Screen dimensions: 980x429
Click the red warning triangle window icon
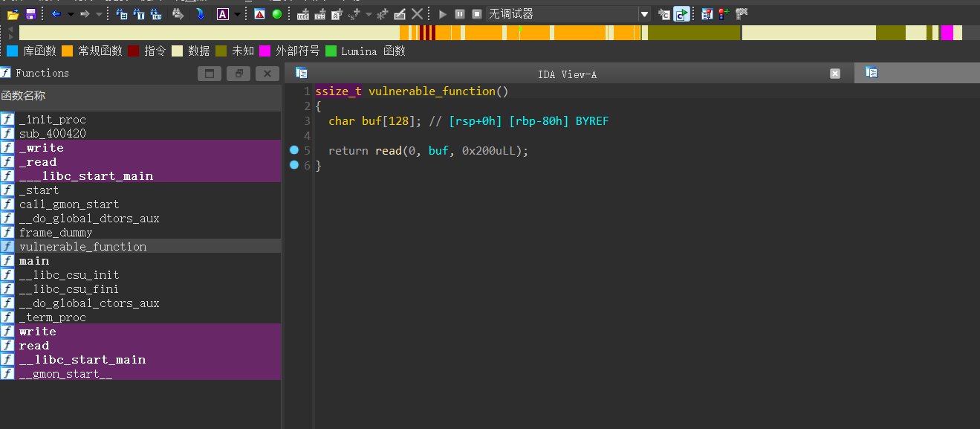pyautogui.click(x=259, y=14)
